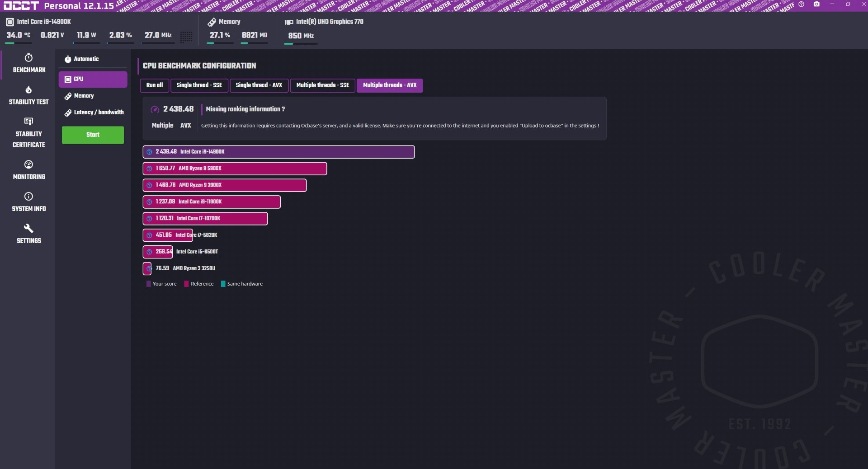Click the speedometer icon beside score 2 438.48
Screen dimensions: 868x469
(155, 109)
